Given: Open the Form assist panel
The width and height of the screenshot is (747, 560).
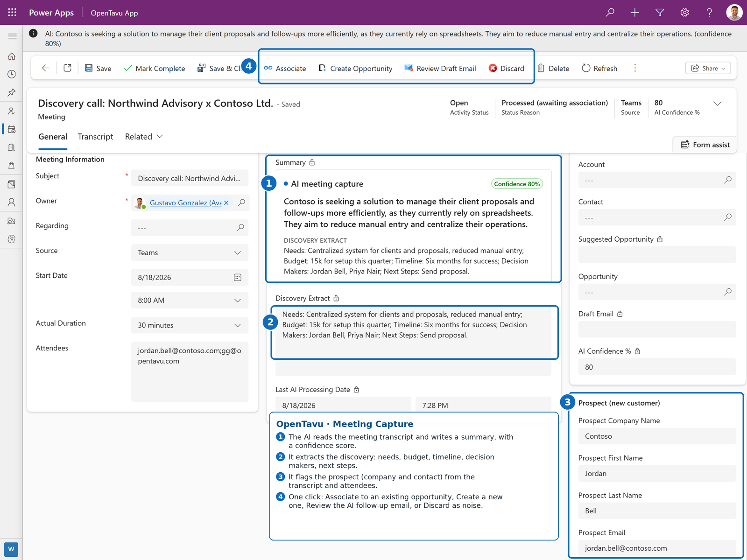Looking at the screenshot, I should 705,145.
